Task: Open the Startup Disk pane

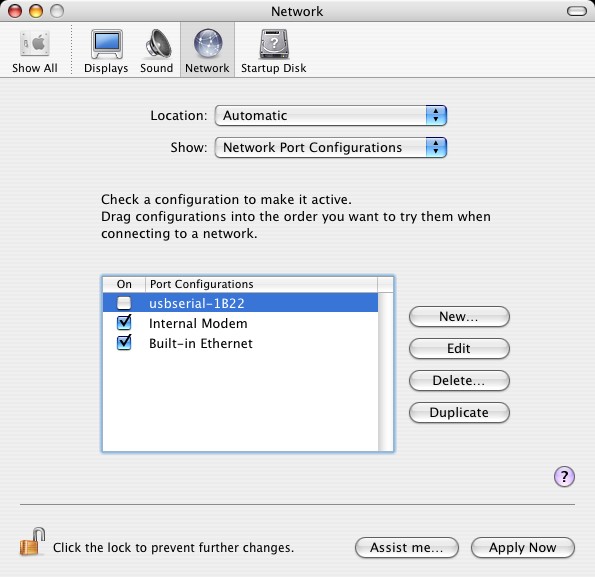Action: point(274,44)
